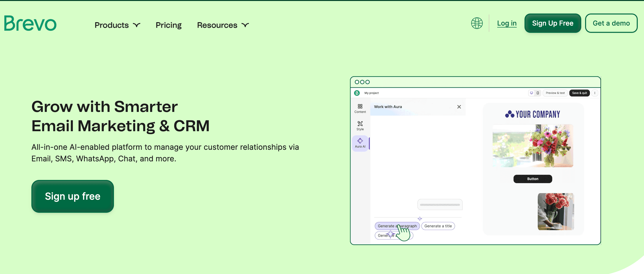Click the Brevo logo in the editor header
Screen dimensions: 644x274
click(357, 93)
